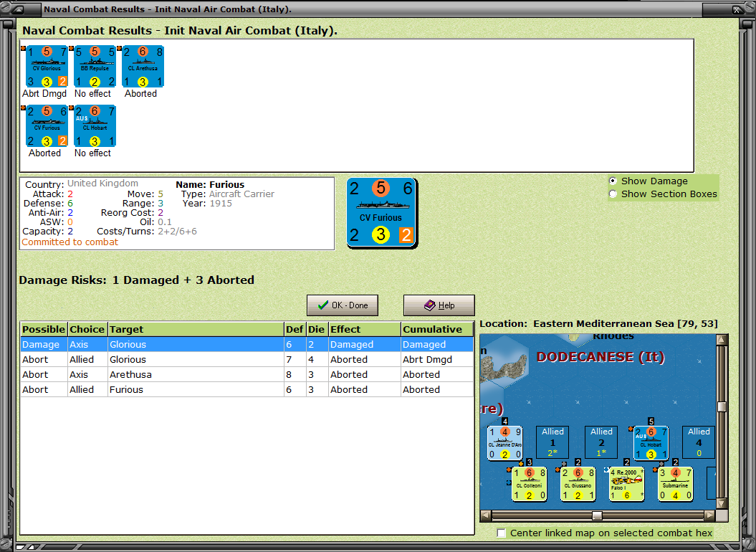Select the BB Repulse unit counter
The image size is (756, 552).
point(95,67)
